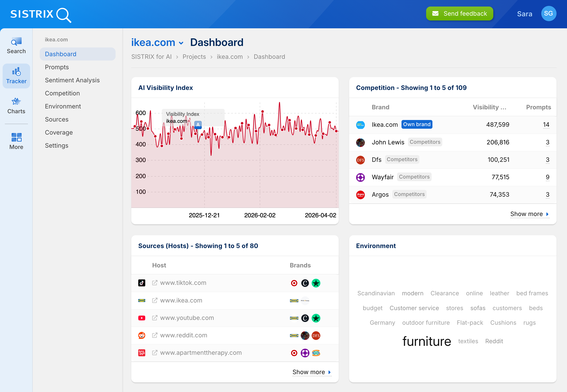Click the Competitors tag next to Wayfair

click(414, 177)
